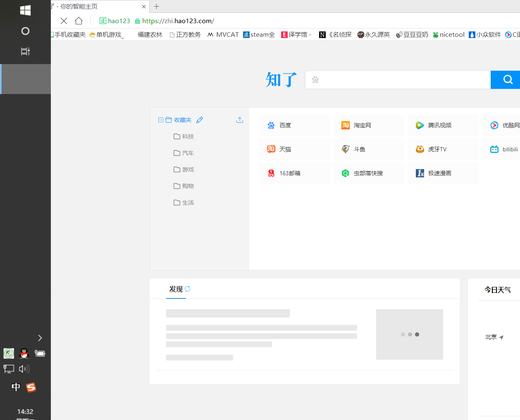The height and width of the screenshot is (420, 520).
Task: Open the 游戏 folder
Action: [184, 169]
